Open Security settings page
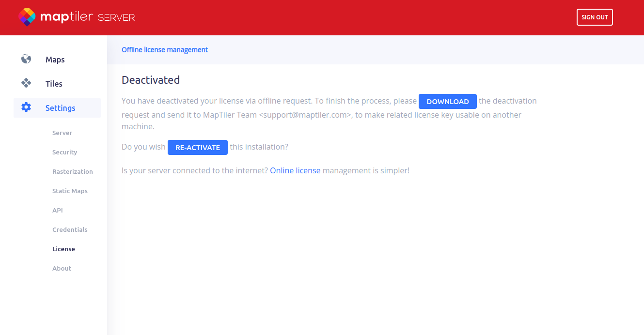Viewport: 644px width, 335px height. point(64,152)
